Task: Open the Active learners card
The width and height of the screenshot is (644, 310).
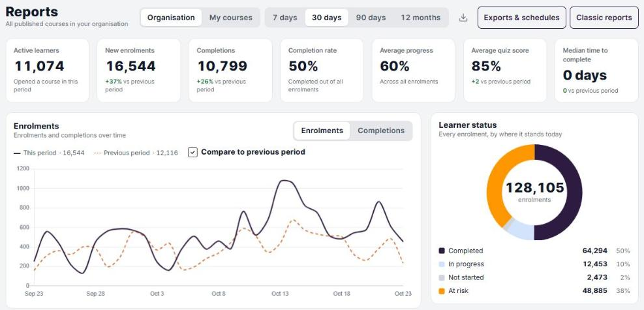Action: [x=48, y=70]
